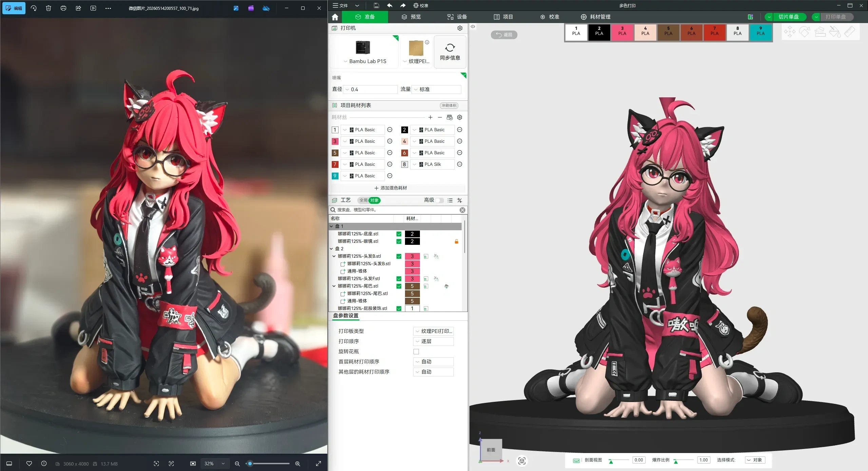Collapse the sidebar with the arrows icon
The width and height of the screenshot is (868, 471).
tap(473, 26)
